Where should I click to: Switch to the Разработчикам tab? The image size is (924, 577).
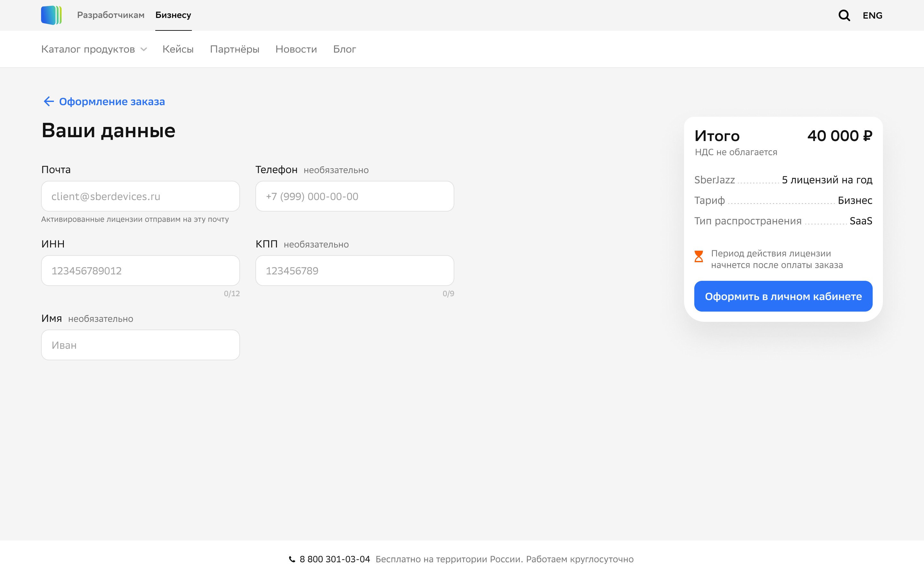point(111,15)
